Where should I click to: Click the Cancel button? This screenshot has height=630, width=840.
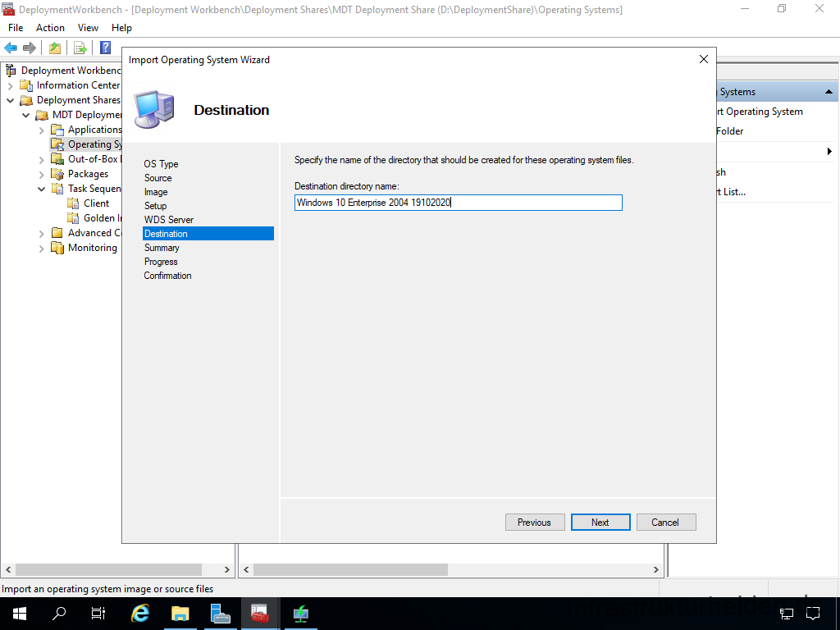pyautogui.click(x=666, y=523)
